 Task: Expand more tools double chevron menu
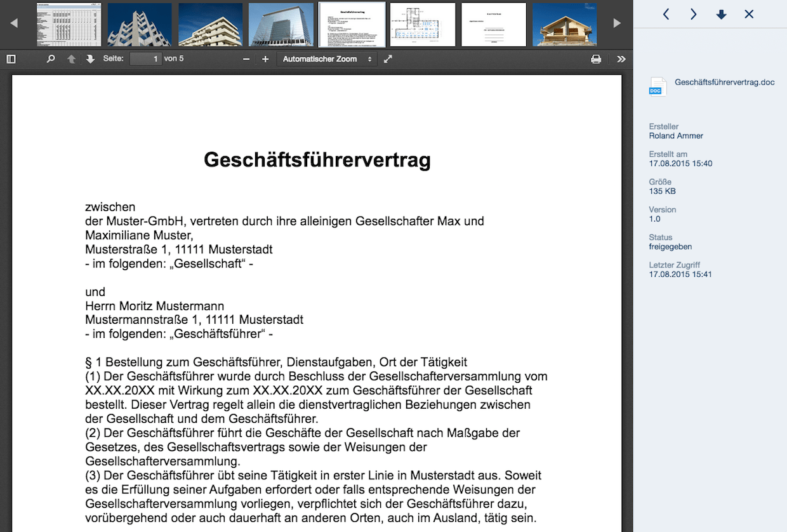tap(621, 59)
